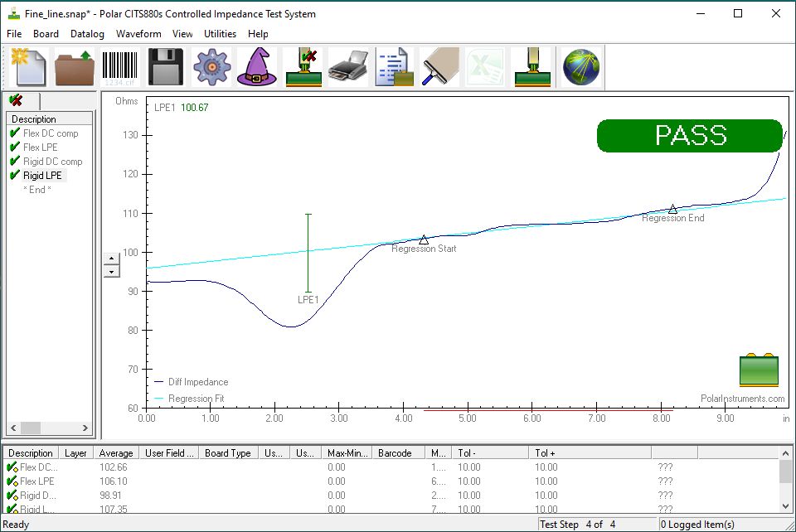The height and width of the screenshot is (532, 796).
Task: Open the File menu
Action: click(14, 34)
